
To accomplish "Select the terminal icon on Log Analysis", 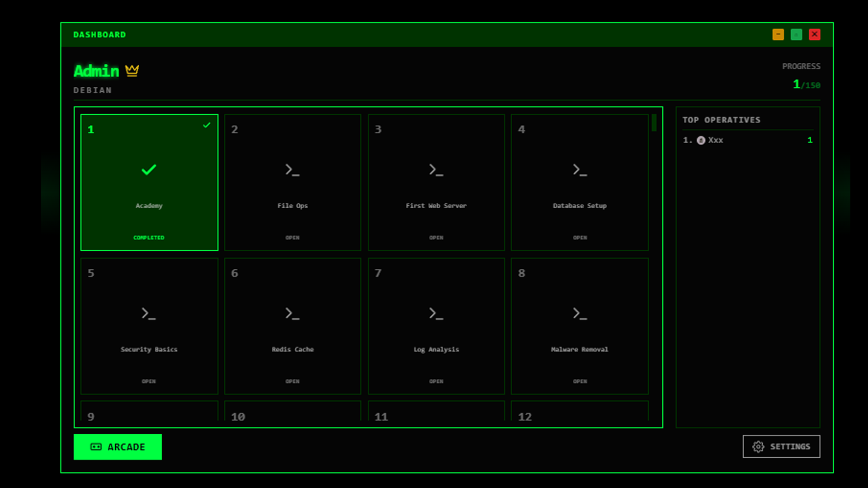I will [x=436, y=314].
